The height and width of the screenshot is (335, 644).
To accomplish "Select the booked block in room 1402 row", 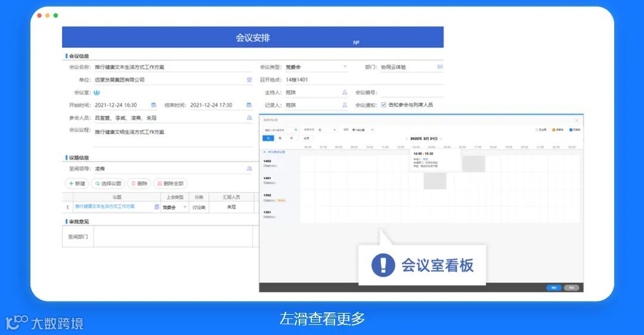I will 473,164.
